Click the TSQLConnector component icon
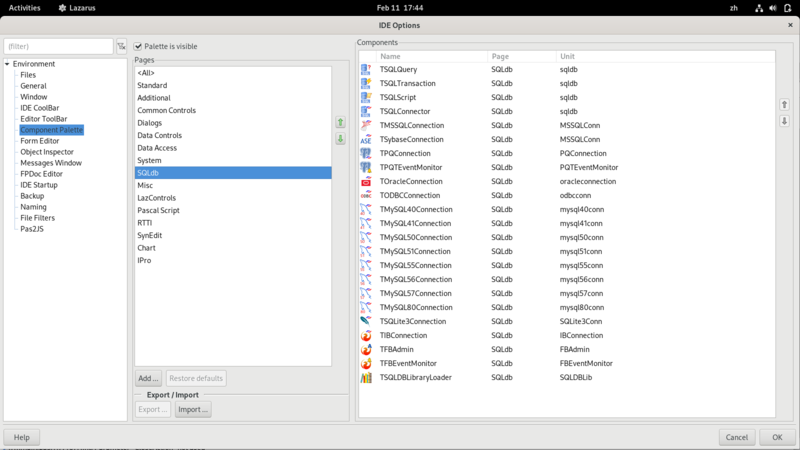Viewport: 800px width, 450px height. coord(366,111)
